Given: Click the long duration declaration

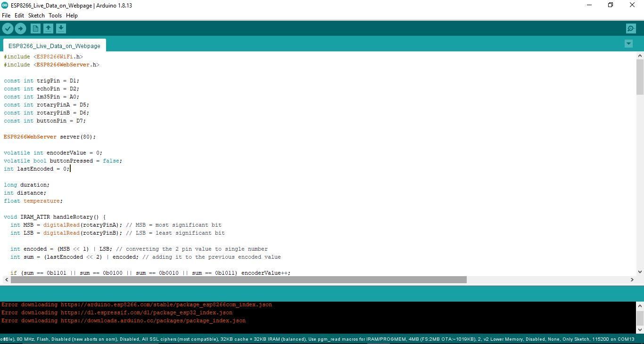Looking at the screenshot, I should point(26,185).
